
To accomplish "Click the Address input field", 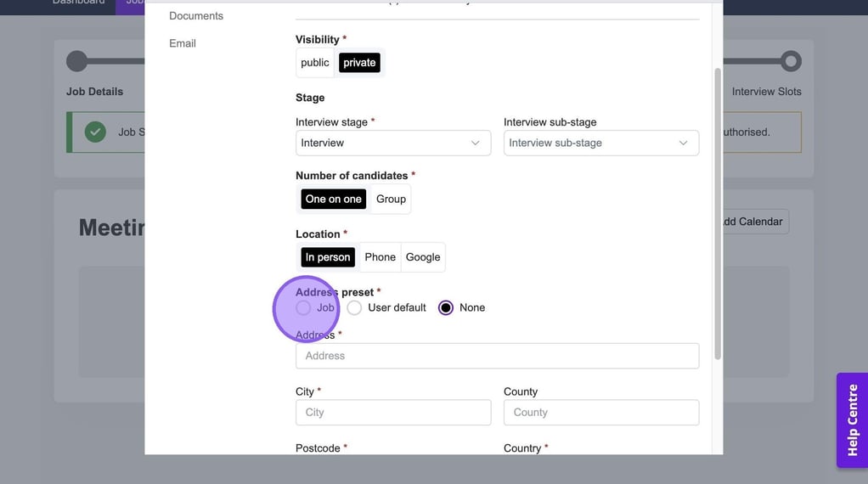I will click(x=497, y=356).
